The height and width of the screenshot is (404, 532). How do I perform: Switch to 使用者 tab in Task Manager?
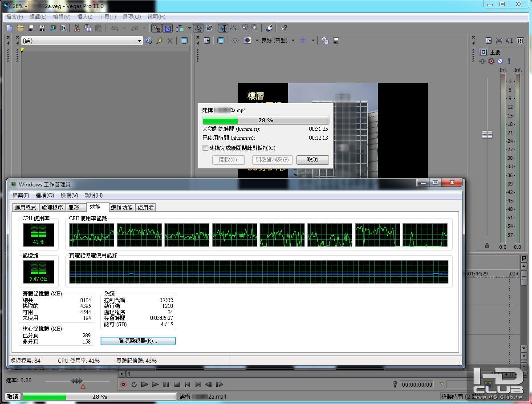[x=146, y=208]
